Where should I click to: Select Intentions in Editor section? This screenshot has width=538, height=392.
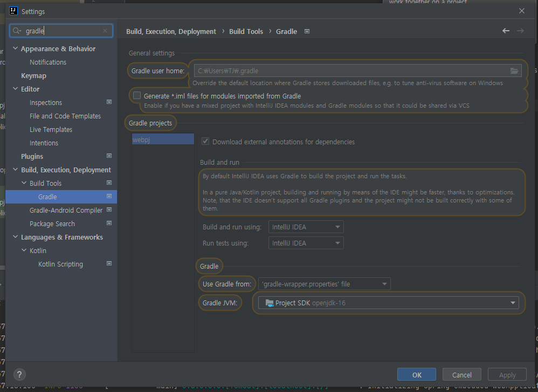pyautogui.click(x=44, y=143)
